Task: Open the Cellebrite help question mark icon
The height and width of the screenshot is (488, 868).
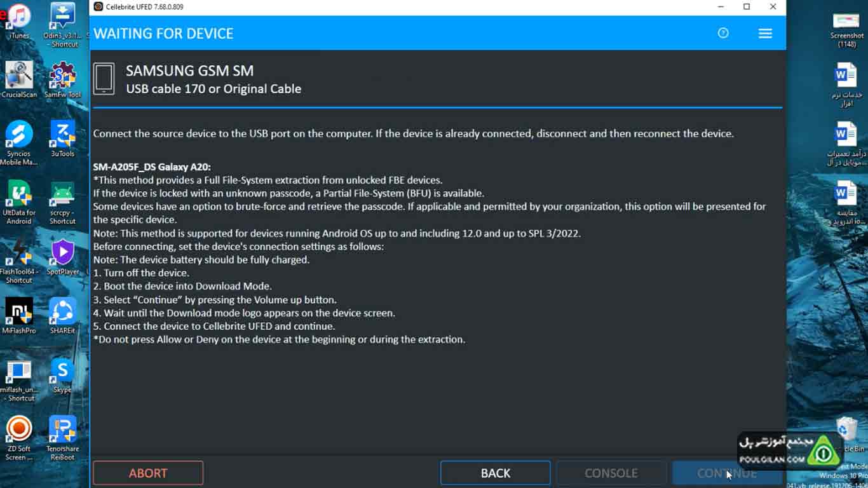Action: click(x=723, y=33)
